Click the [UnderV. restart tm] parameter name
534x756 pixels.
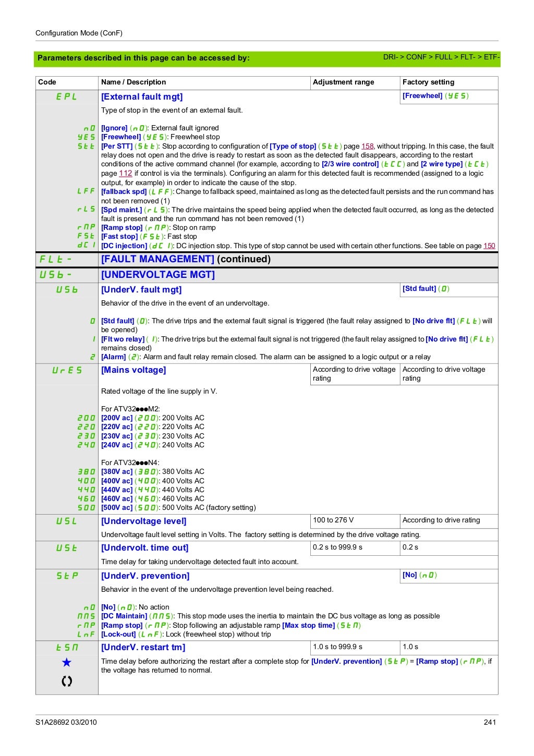tap(143, 647)
